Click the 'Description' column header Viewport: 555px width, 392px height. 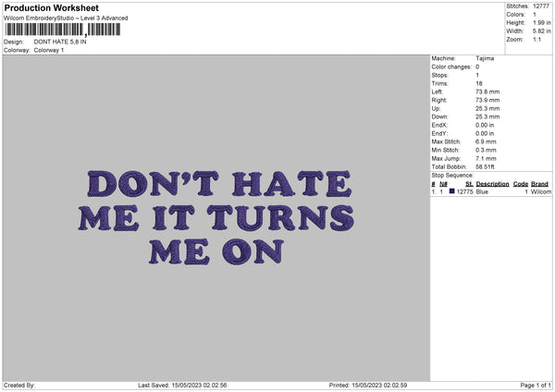[492, 184]
